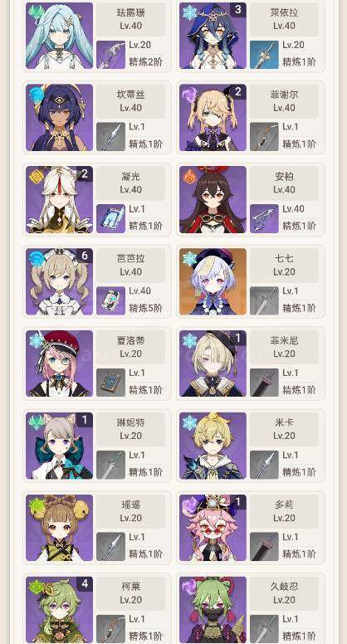Click Barbara's refinement 5 catalyst icon

pyautogui.click(x=111, y=300)
